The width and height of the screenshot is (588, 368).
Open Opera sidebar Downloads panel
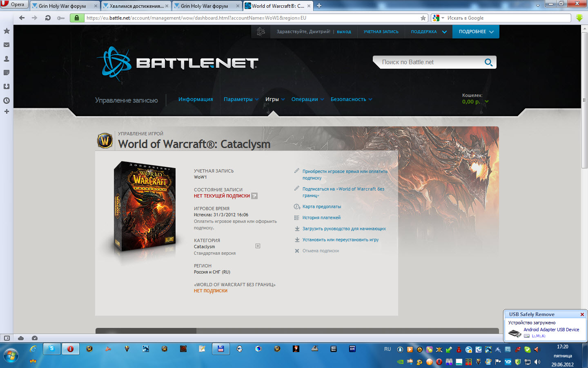click(7, 87)
